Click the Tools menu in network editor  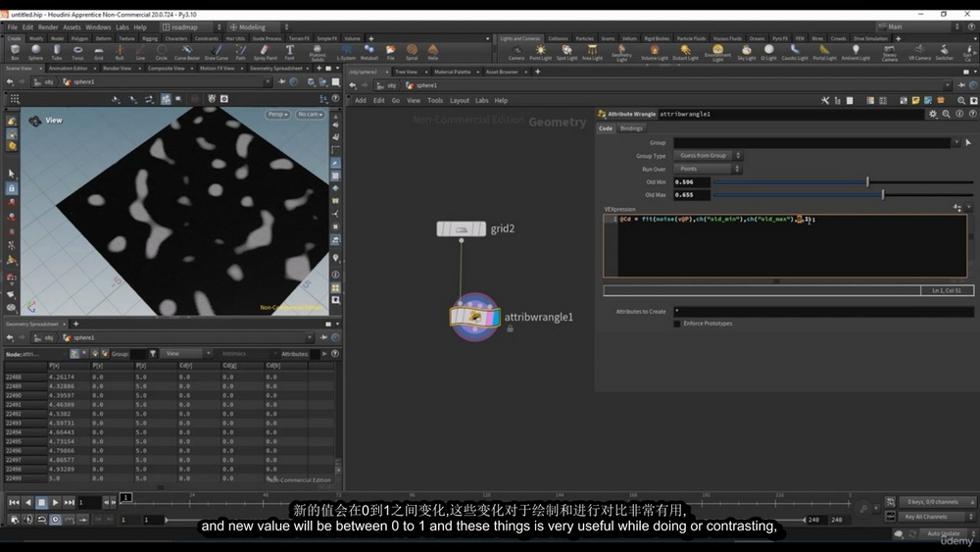click(x=435, y=100)
